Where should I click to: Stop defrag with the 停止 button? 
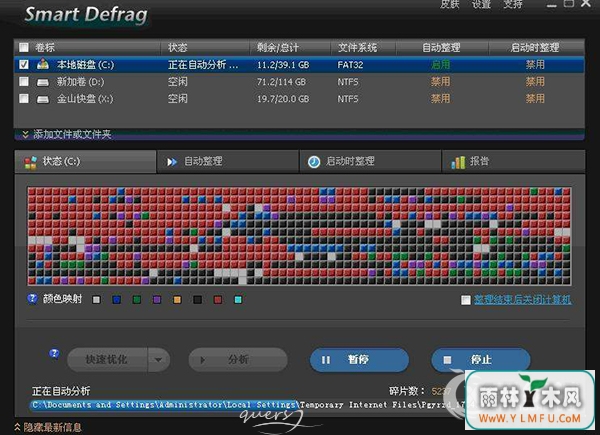481,360
